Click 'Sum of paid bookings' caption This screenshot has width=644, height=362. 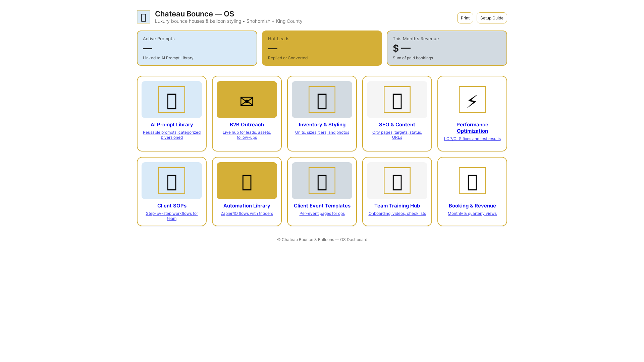pos(413,58)
